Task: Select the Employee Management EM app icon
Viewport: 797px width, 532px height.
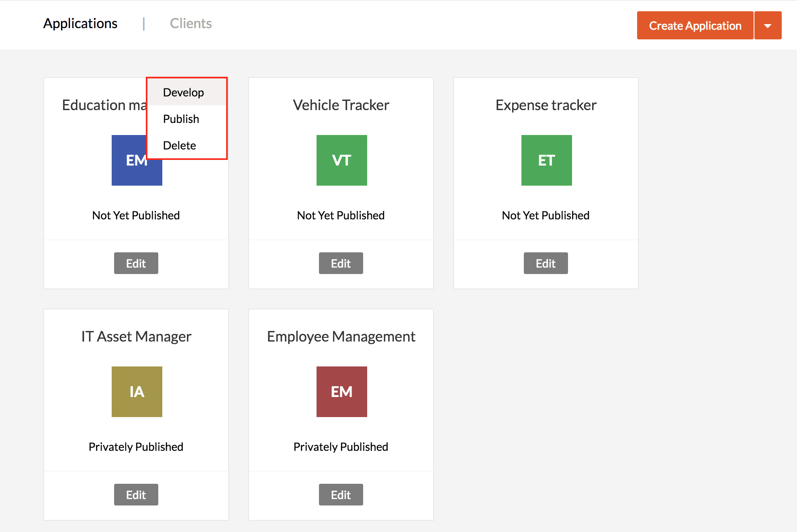Action: tap(341, 391)
